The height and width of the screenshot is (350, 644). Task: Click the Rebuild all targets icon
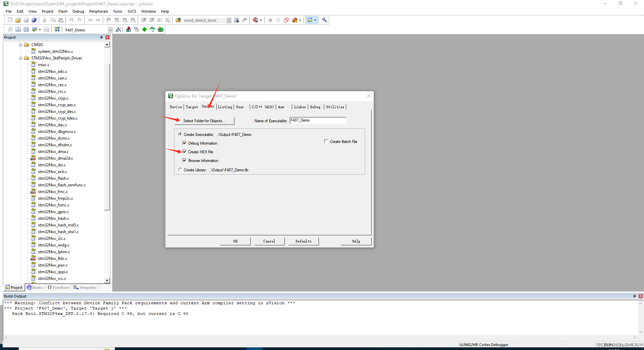point(26,29)
